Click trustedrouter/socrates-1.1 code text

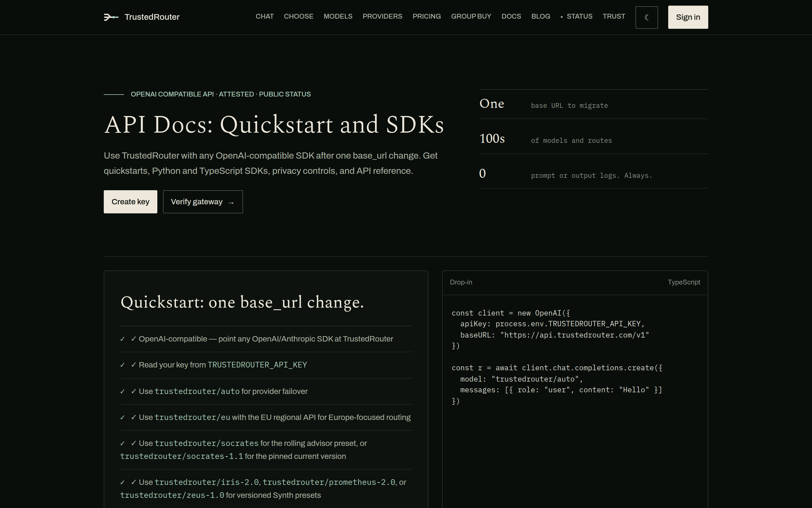182,456
